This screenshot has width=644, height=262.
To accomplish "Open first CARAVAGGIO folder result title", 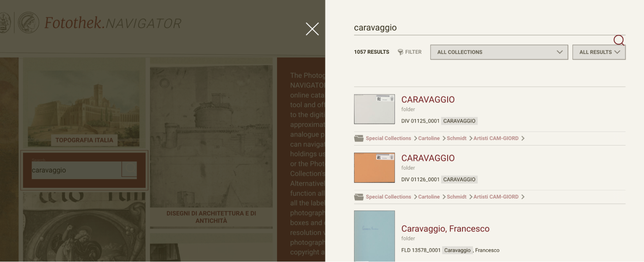I will pos(428,100).
